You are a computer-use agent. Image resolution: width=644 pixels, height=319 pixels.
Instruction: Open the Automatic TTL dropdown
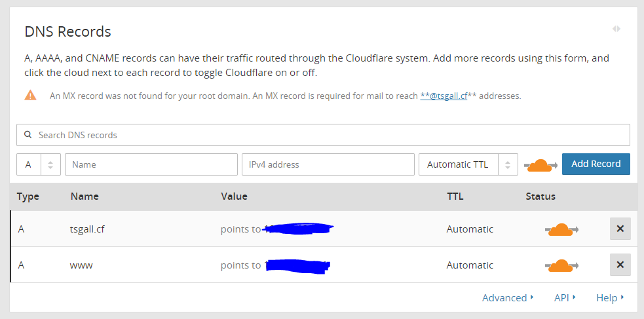click(468, 164)
